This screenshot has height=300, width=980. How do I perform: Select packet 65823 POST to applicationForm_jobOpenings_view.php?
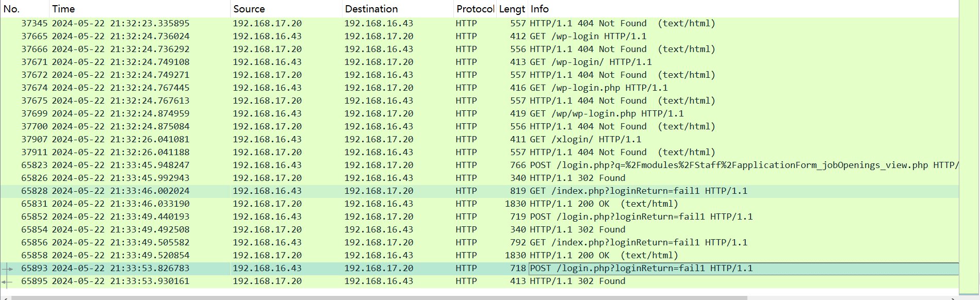tap(361, 165)
